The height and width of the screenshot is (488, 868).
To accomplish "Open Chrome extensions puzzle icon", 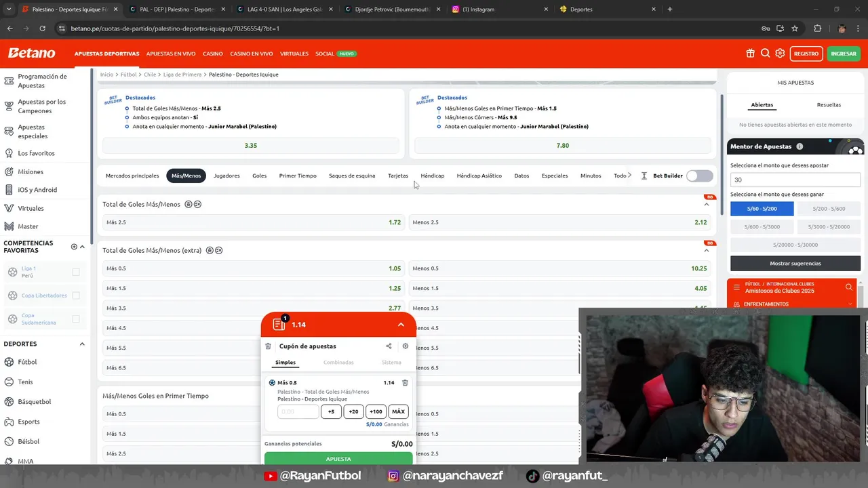I will pos(817,28).
